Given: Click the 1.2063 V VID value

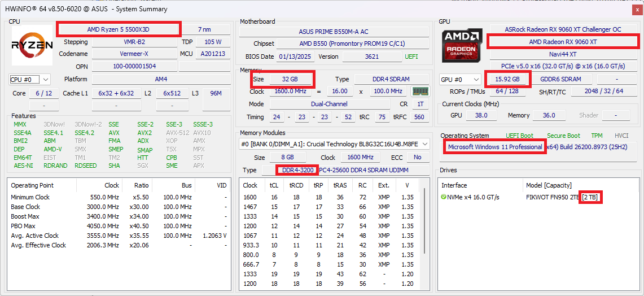Looking at the screenshot, I should click(x=215, y=236).
